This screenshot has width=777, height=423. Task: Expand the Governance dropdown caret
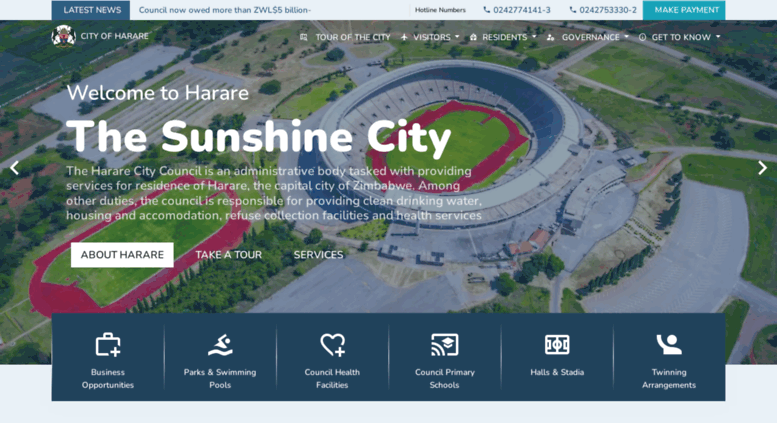tap(626, 37)
